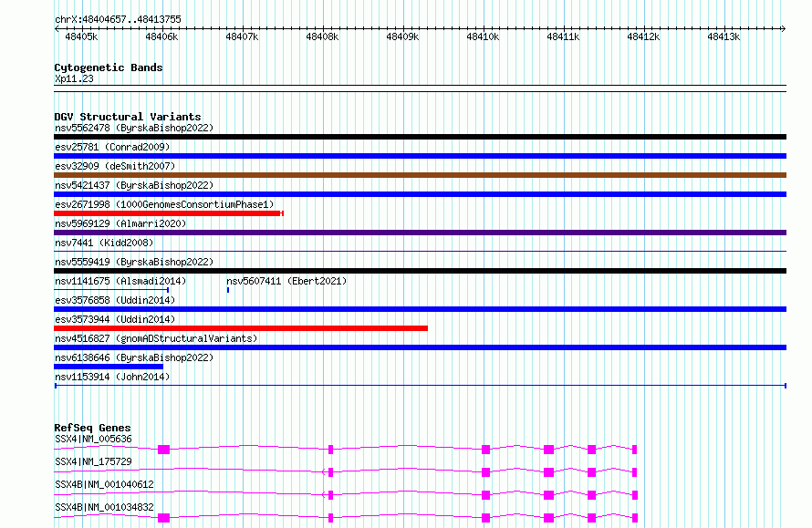The height and width of the screenshot is (528, 812).
Task: Open the nsv1153914 (John2014) variant label
Action: (112, 377)
